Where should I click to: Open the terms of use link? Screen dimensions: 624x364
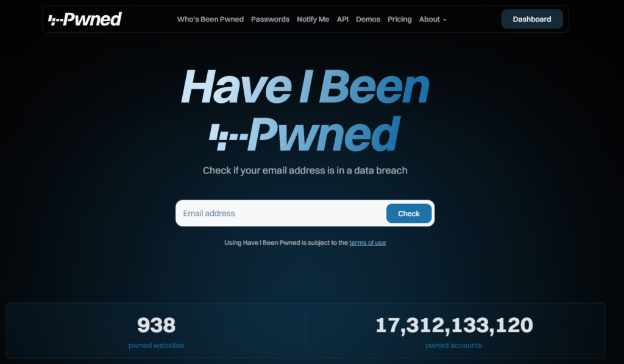367,243
